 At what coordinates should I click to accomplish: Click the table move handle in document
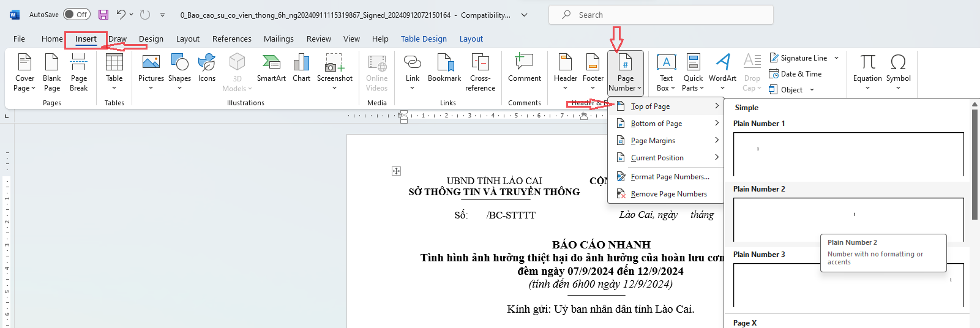click(x=396, y=171)
